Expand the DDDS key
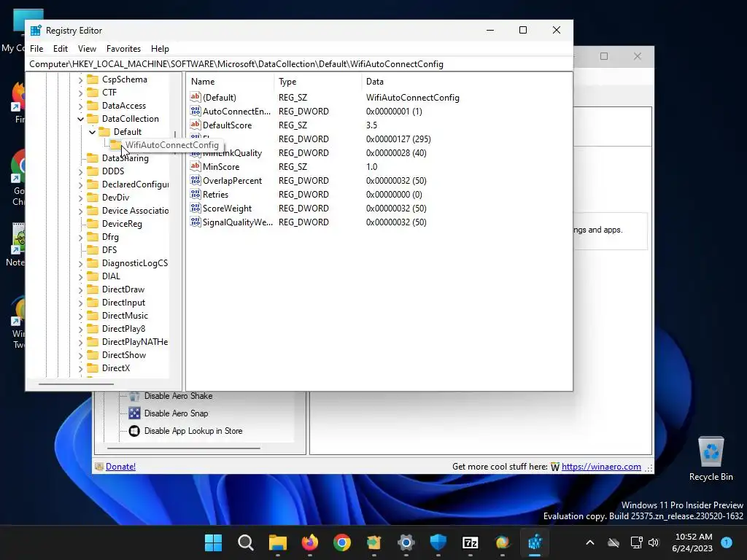747x560 pixels. [x=80, y=171]
